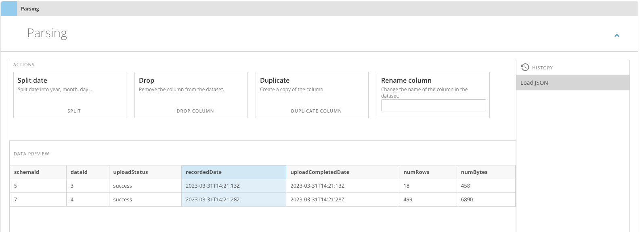Click the Drop card title

tap(147, 80)
